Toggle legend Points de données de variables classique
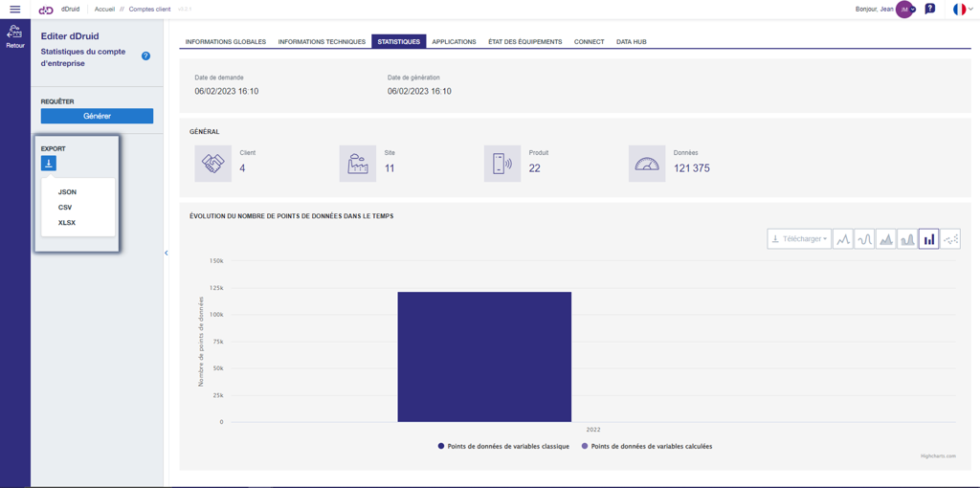The width and height of the screenshot is (980, 488). point(503,447)
